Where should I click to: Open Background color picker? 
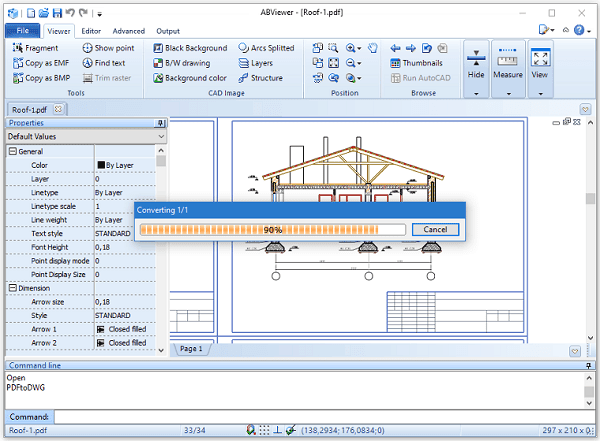190,78
